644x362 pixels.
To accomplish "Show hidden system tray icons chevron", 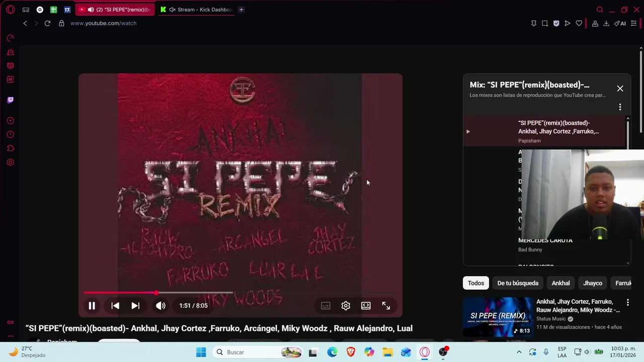I will click(519, 352).
